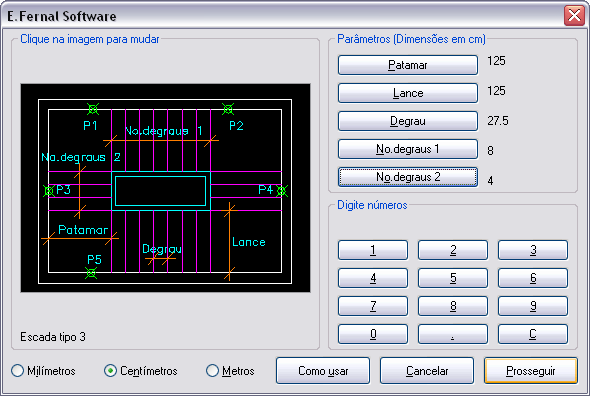Viewport: 590px width, 396px height.
Task: Select the Centímetros unit option
Action: pos(141,371)
